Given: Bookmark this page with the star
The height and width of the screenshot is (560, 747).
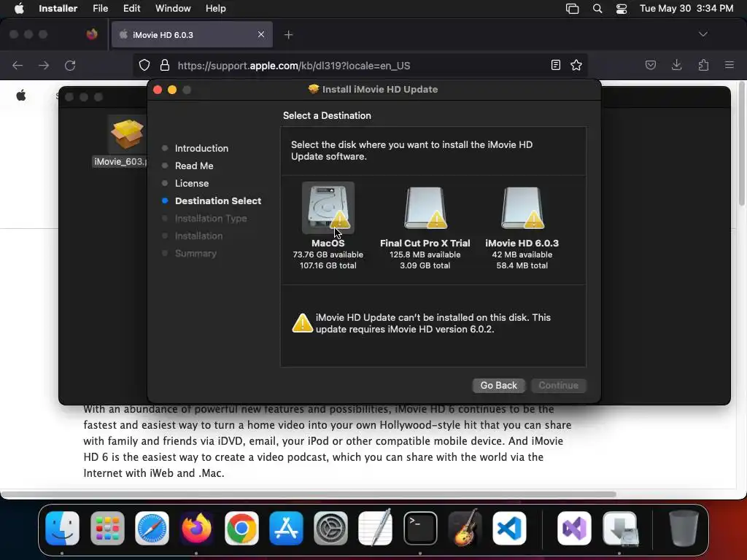Looking at the screenshot, I should [x=576, y=65].
